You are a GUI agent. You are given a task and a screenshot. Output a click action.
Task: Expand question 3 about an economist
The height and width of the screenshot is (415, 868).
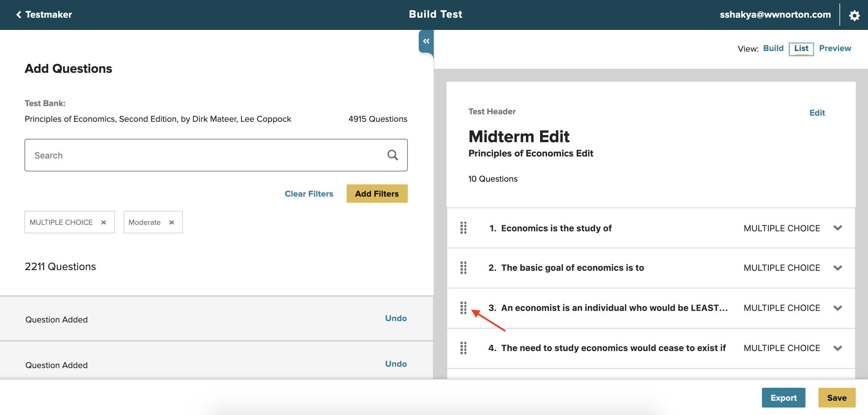838,308
